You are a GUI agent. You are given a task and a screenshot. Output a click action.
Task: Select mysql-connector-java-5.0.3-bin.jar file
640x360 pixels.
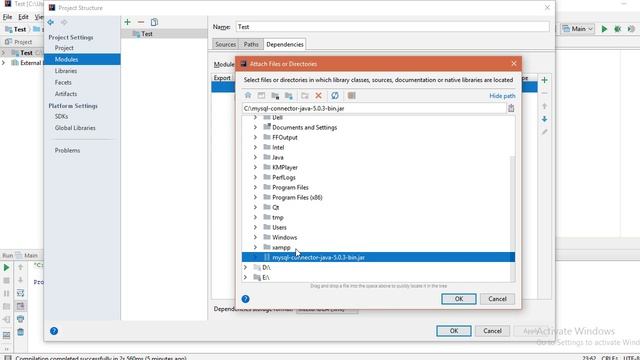pyautogui.click(x=378, y=257)
